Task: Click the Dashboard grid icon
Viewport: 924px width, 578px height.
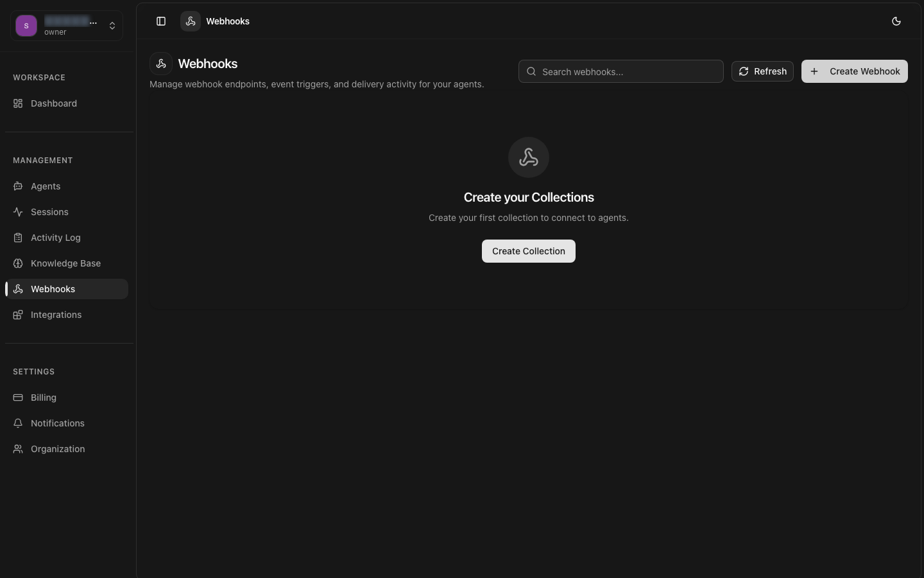Action: (18, 103)
